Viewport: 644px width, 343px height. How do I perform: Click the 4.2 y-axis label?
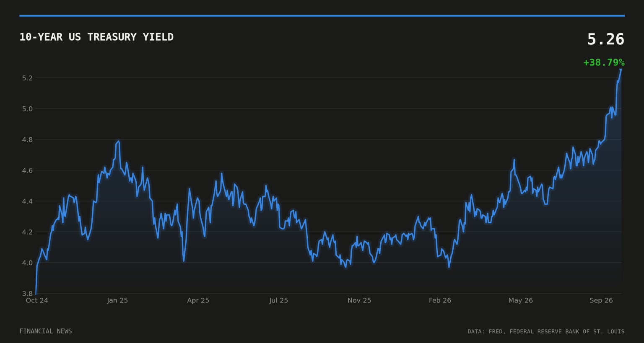click(27, 232)
